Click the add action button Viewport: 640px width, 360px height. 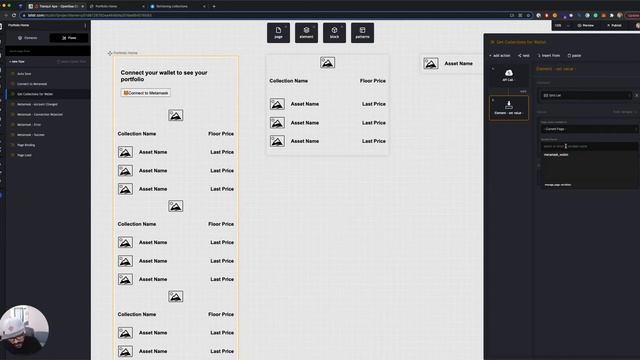(500, 56)
